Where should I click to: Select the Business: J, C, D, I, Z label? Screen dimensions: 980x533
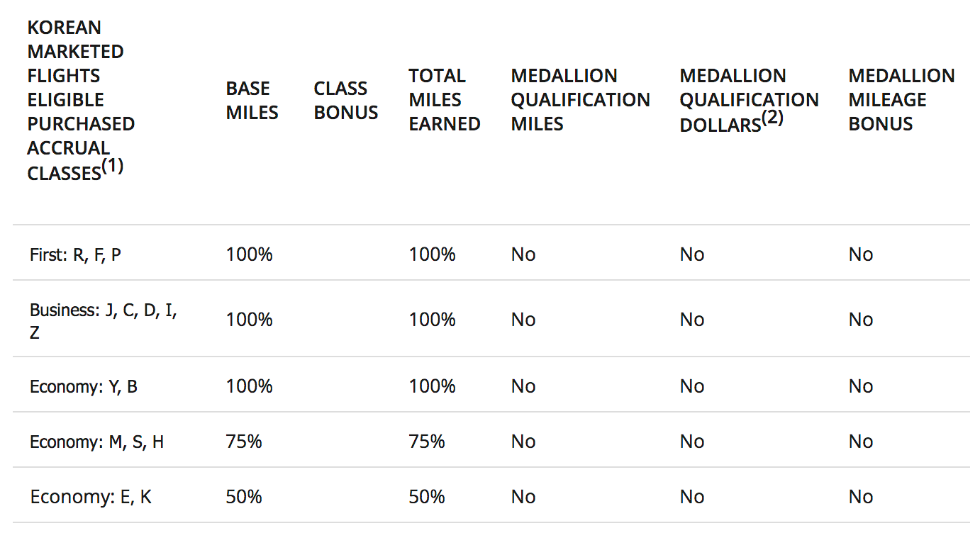tap(103, 320)
